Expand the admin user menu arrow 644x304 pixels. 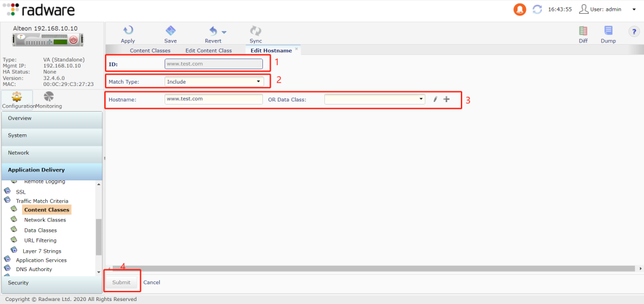pos(634,10)
